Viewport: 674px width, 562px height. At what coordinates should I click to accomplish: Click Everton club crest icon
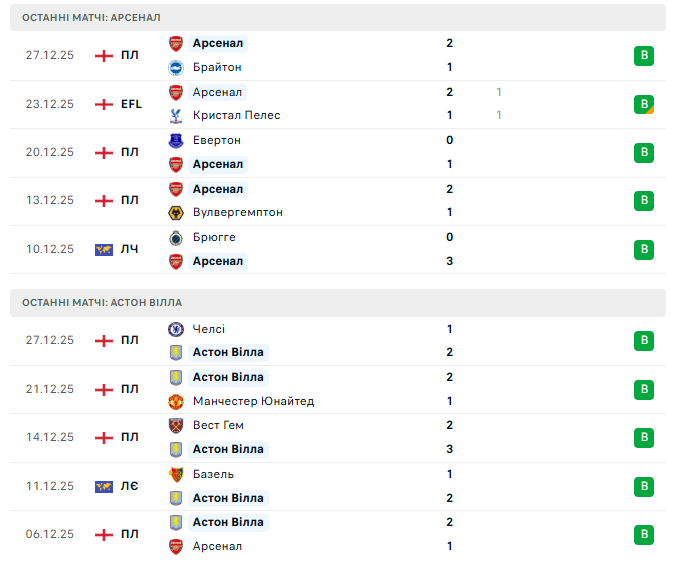pos(176,140)
